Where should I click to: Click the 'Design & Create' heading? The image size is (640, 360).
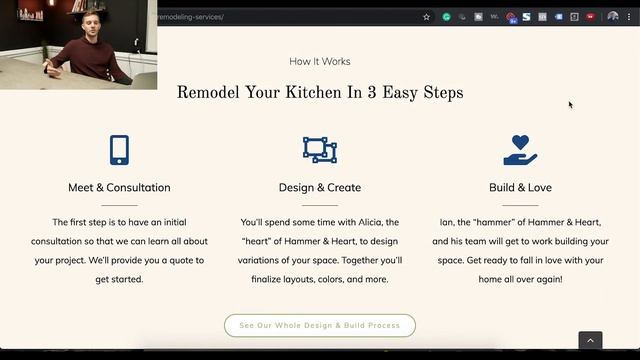pos(320,188)
